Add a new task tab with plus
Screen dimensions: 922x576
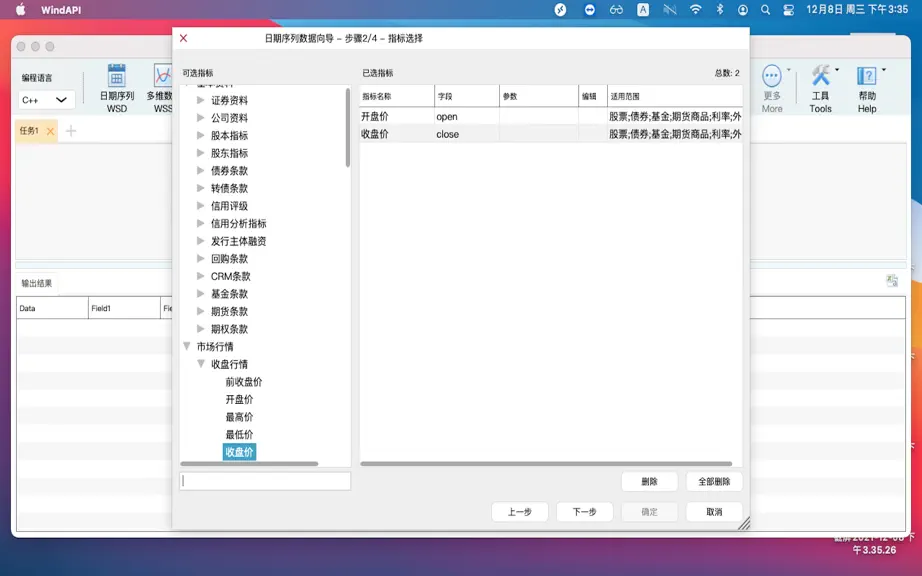pyautogui.click(x=71, y=130)
